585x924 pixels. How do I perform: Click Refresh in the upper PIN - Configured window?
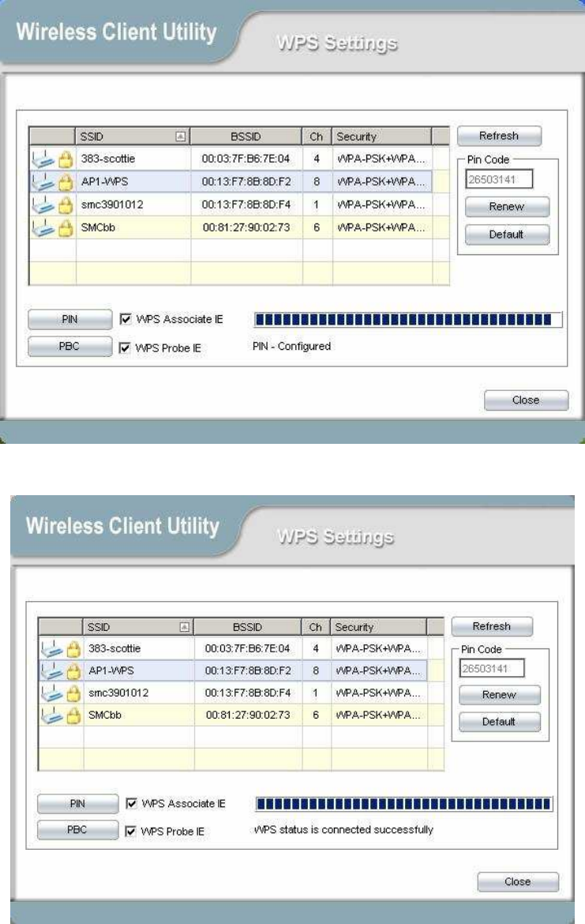pyautogui.click(x=499, y=136)
